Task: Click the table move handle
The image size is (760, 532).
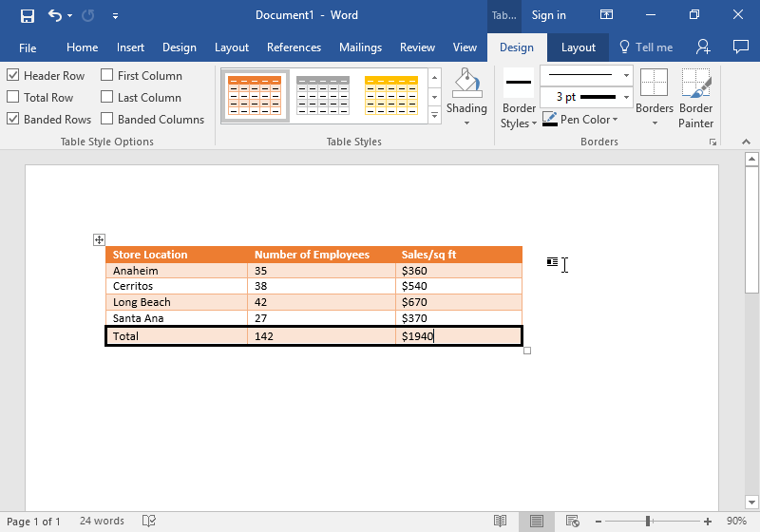Action: pos(99,239)
